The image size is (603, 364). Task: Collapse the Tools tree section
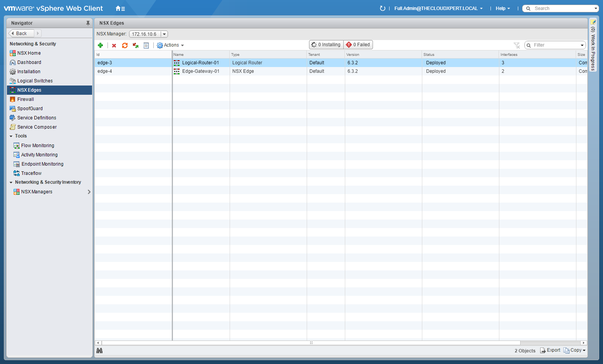[x=11, y=136]
